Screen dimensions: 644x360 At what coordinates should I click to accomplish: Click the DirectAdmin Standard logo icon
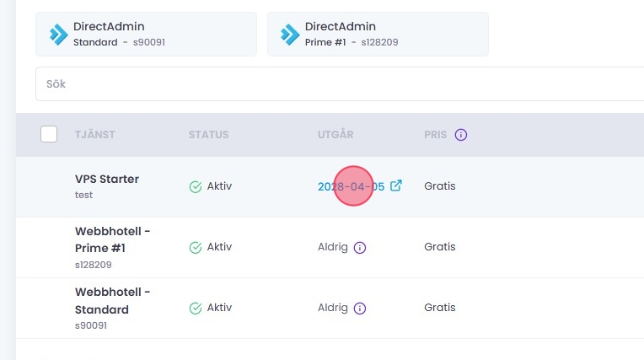point(59,34)
